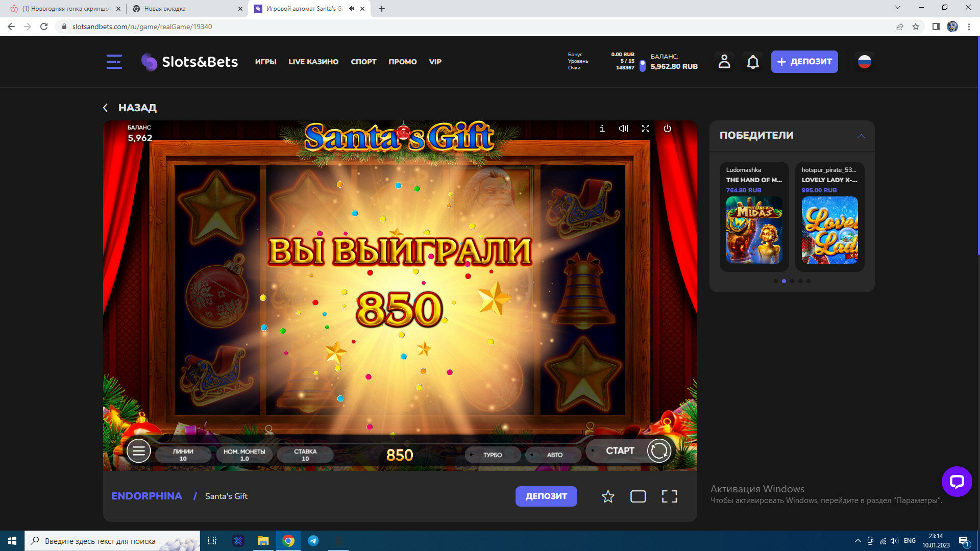The image size is (980, 551).
Task: Open the Russian flag language selector
Action: [864, 62]
